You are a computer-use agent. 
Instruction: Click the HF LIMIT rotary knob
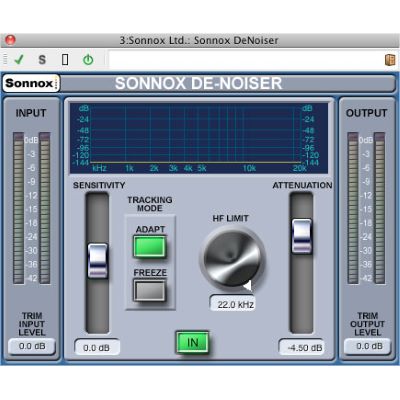pyautogui.click(x=232, y=259)
